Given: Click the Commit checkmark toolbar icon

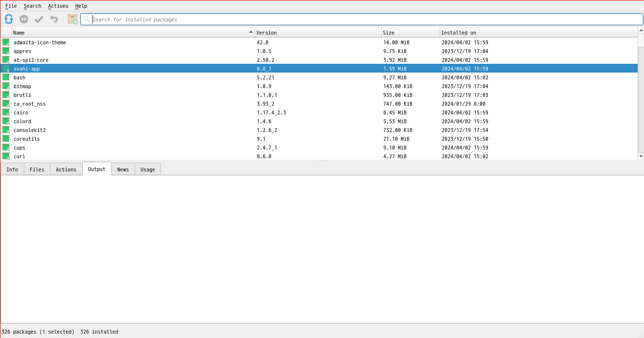Looking at the screenshot, I should [39, 19].
